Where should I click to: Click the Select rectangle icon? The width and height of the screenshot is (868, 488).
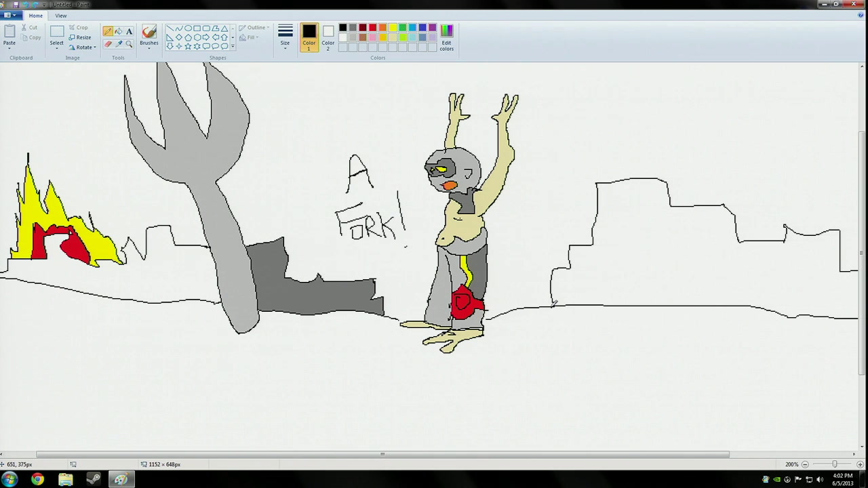[x=57, y=32]
